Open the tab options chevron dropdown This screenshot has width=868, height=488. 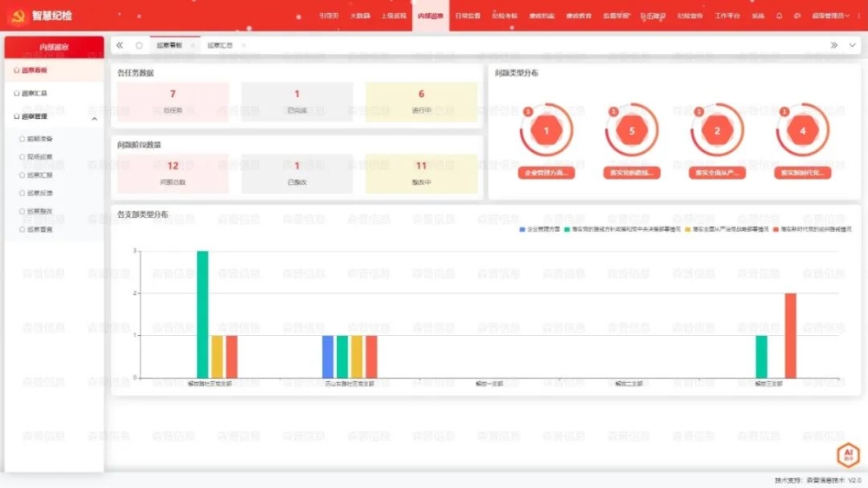[x=852, y=45]
